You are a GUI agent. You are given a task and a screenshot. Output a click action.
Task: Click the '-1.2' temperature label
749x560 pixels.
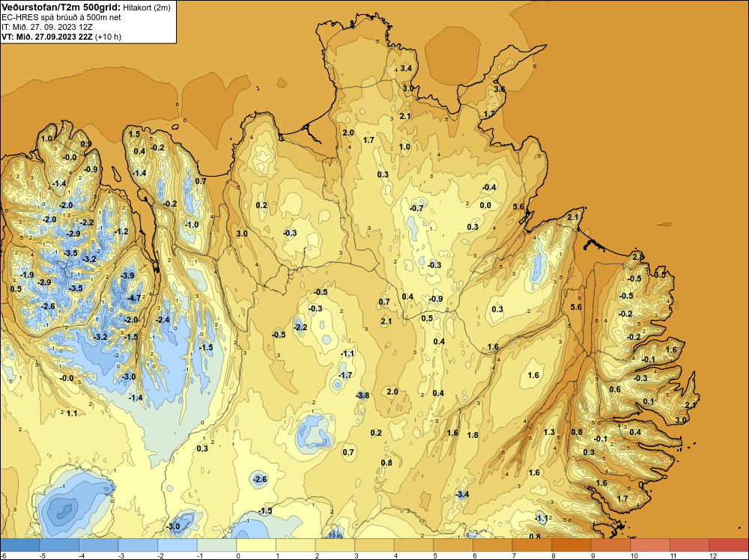point(121,231)
